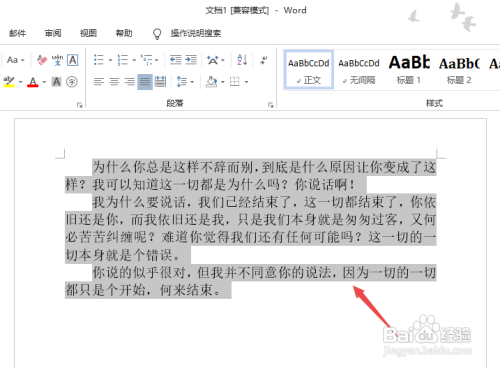
Task: Click the lightbulb Tell Me icon
Action: (x=157, y=33)
